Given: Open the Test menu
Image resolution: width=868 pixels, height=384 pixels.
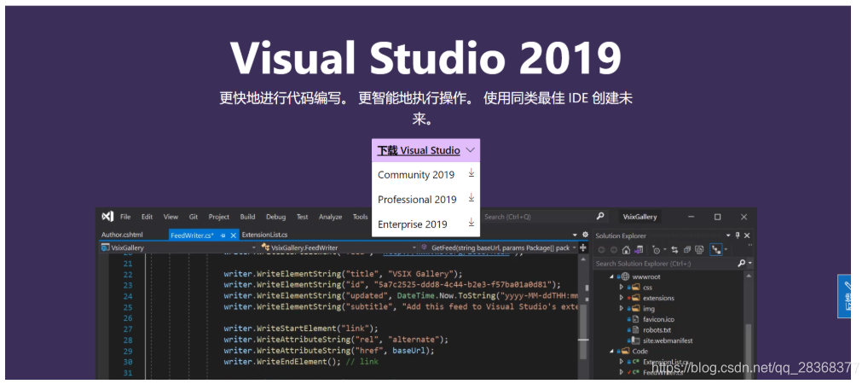Looking at the screenshot, I should [x=302, y=217].
